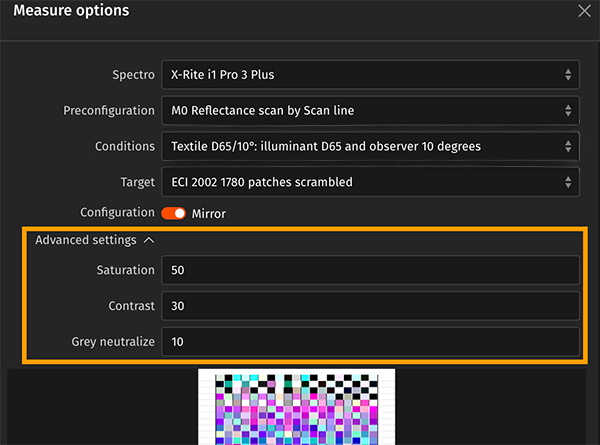Image resolution: width=600 pixels, height=445 pixels.
Task: Click the Preconfiguration dropdown arrows icon
Action: point(568,110)
